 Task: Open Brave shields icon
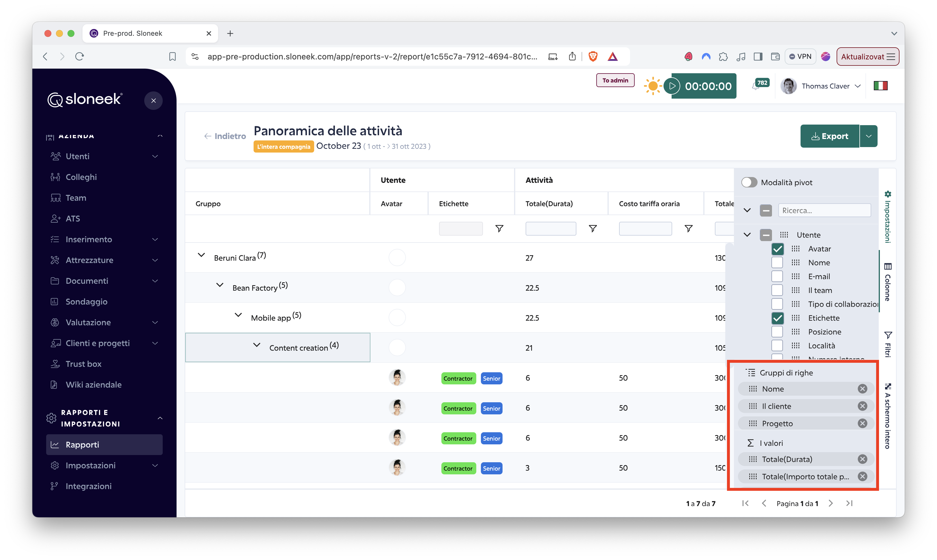point(593,57)
